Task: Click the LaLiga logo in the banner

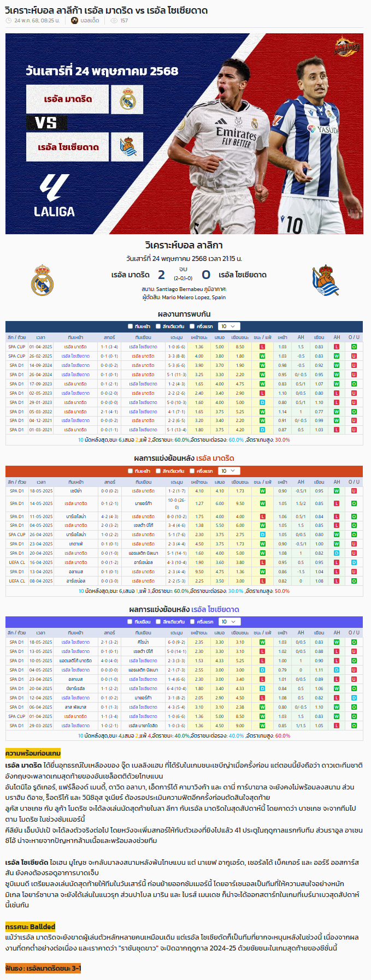Action: (54, 195)
